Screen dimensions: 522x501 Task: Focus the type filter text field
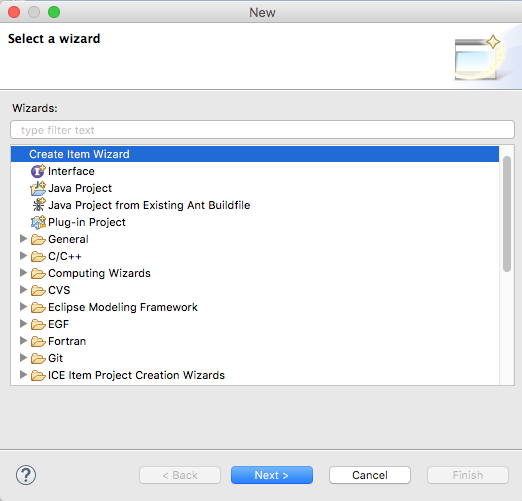262,130
